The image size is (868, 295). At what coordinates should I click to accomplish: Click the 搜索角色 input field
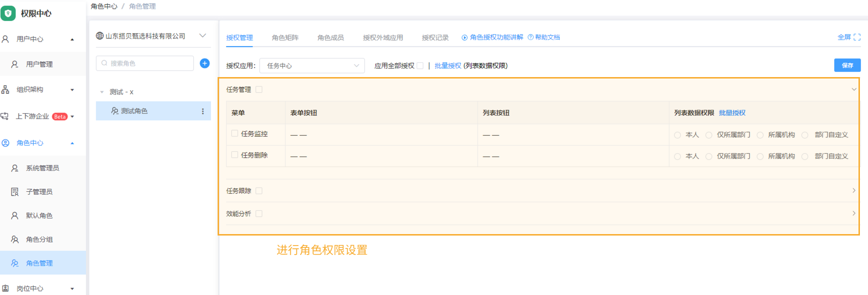[x=145, y=63]
